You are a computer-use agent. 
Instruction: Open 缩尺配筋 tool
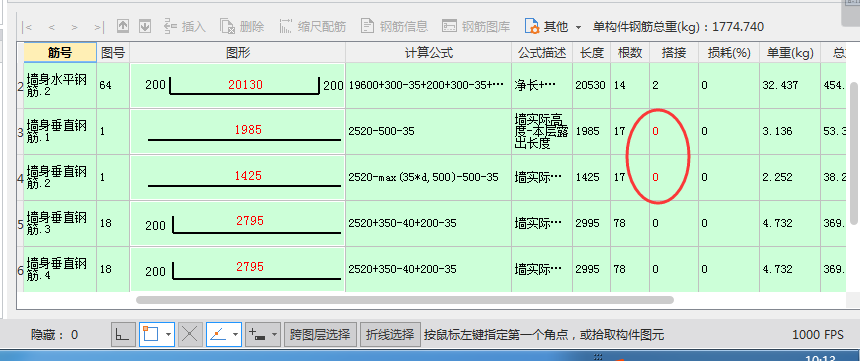coord(313,26)
